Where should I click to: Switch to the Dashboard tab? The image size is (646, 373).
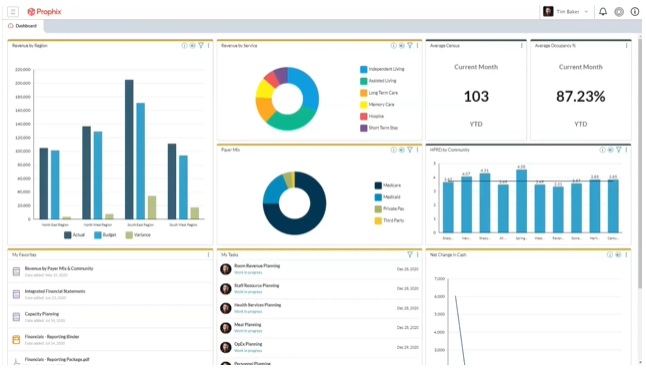23,26
